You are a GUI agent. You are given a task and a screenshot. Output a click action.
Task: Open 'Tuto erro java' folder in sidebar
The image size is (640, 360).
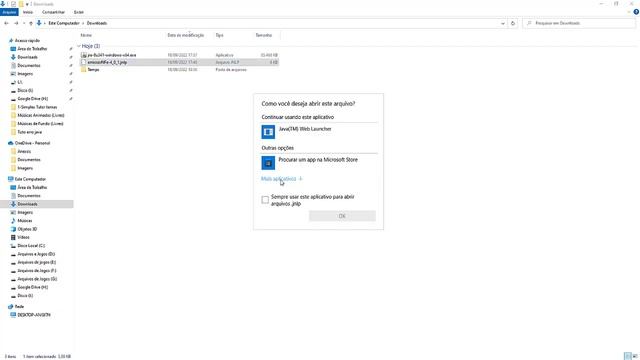29,132
